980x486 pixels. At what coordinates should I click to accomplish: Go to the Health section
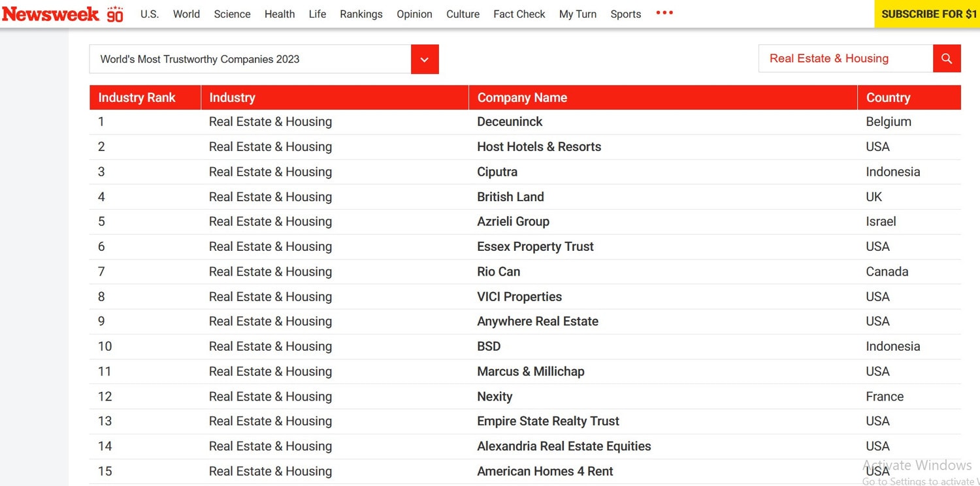(280, 14)
